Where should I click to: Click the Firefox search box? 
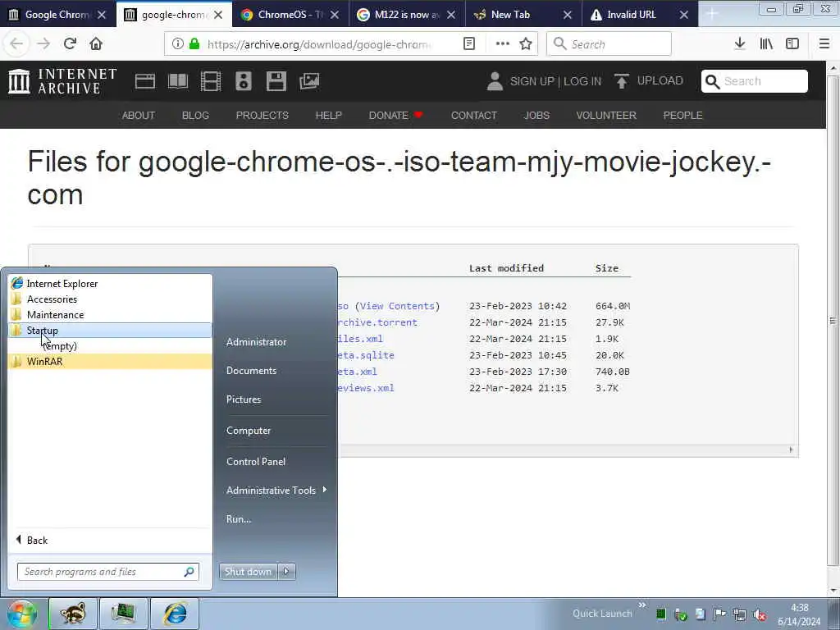pos(609,44)
